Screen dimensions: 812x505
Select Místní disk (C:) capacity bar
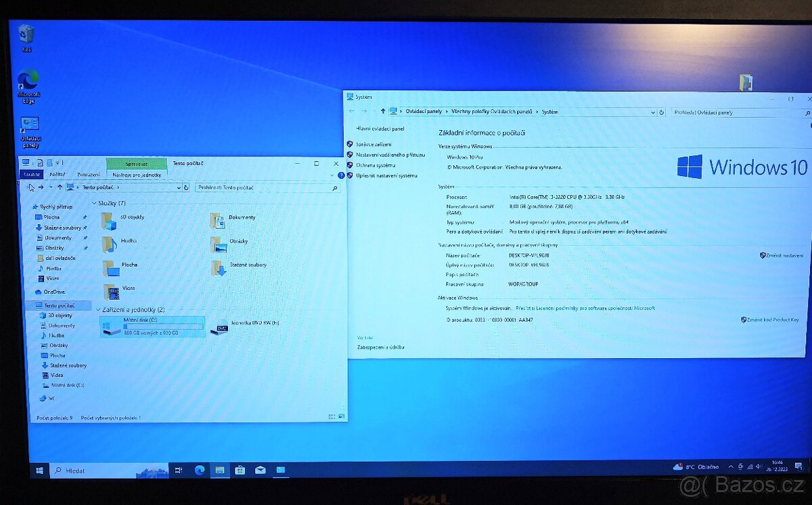pyautogui.click(x=163, y=326)
